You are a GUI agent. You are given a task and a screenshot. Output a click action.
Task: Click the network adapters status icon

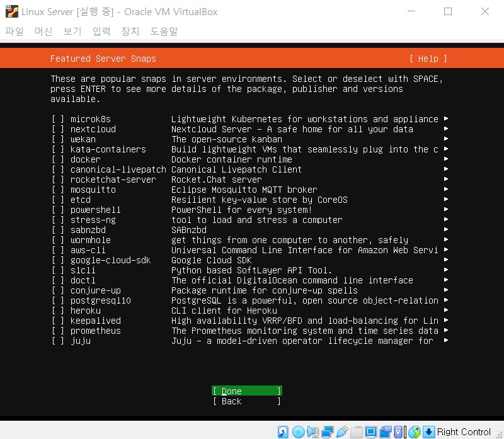pyautogui.click(x=327, y=431)
